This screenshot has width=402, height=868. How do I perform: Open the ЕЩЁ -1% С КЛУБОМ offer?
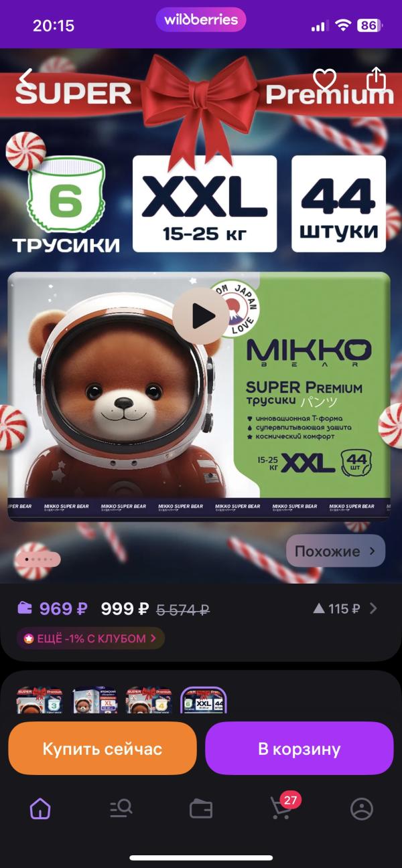[90, 638]
